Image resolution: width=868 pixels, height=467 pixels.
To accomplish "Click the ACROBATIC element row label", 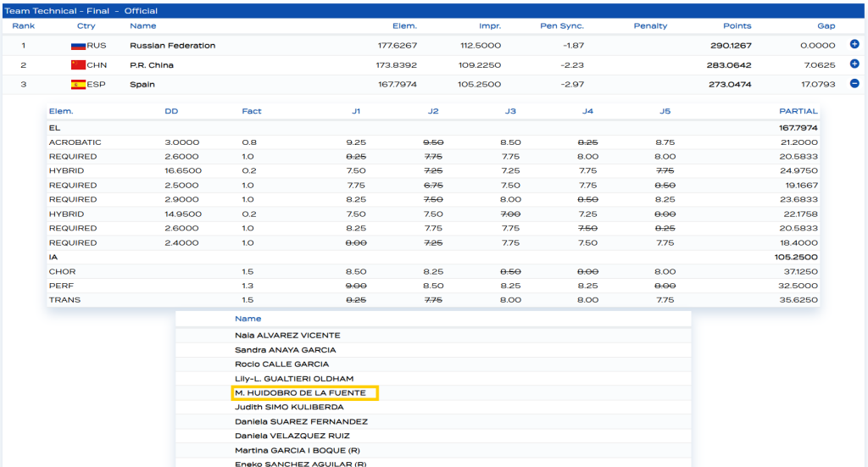I will [75, 142].
